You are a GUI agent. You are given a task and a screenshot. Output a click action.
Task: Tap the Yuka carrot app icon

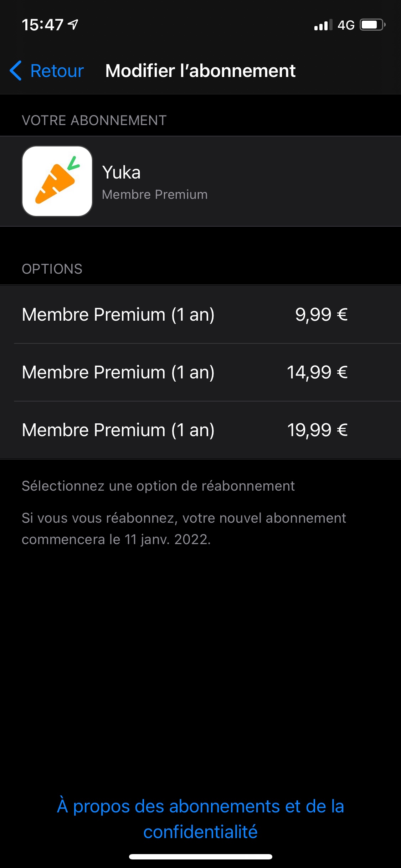(57, 181)
